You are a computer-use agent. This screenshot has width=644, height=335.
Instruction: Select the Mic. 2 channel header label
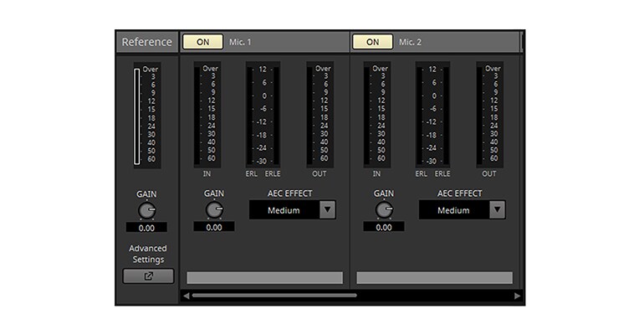(x=411, y=42)
